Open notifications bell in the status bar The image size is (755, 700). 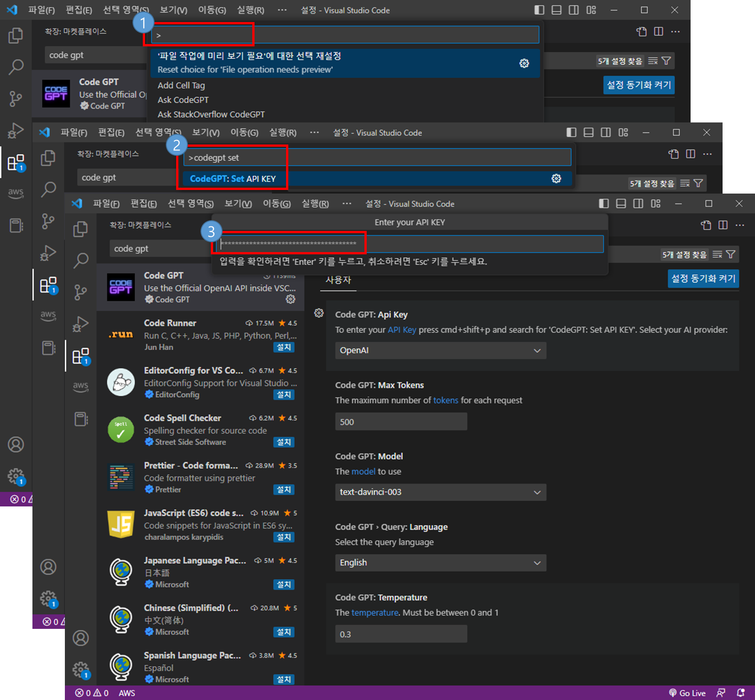click(x=741, y=693)
